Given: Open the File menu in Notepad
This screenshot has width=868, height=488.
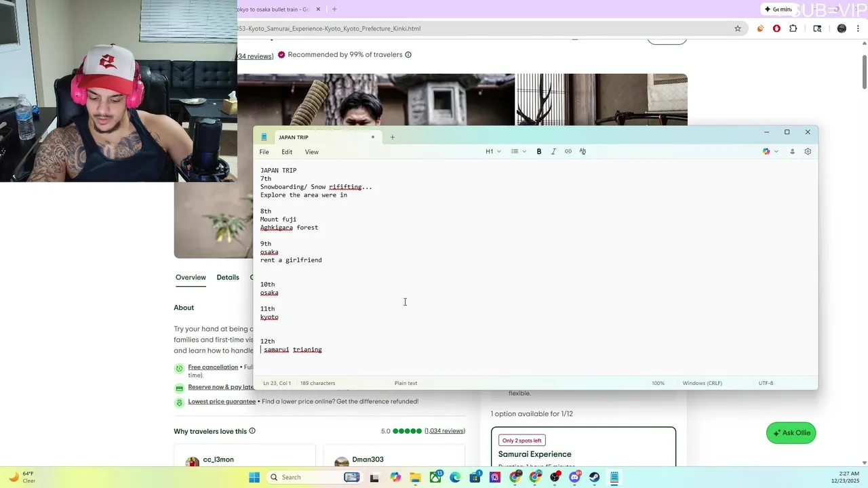Looking at the screenshot, I should 264,152.
